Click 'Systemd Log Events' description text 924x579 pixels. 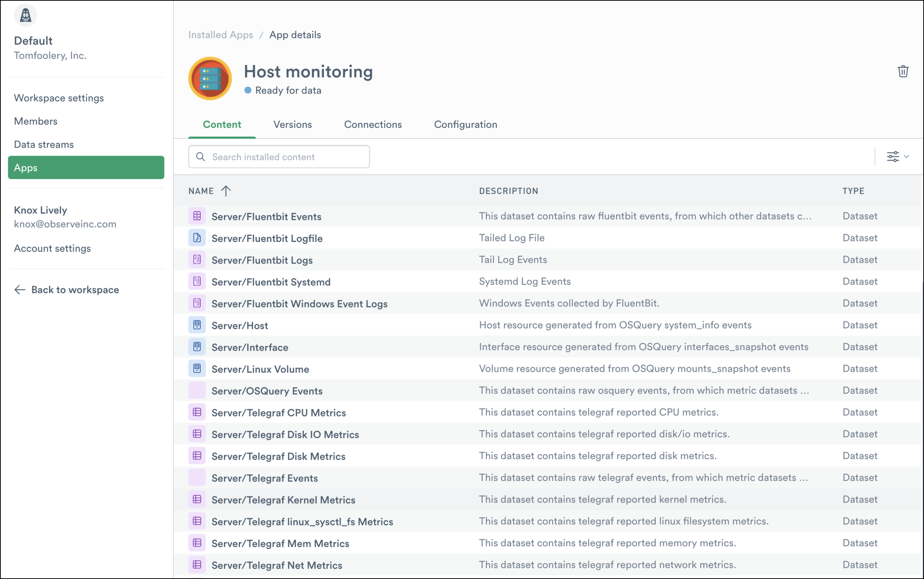pyautogui.click(x=525, y=281)
